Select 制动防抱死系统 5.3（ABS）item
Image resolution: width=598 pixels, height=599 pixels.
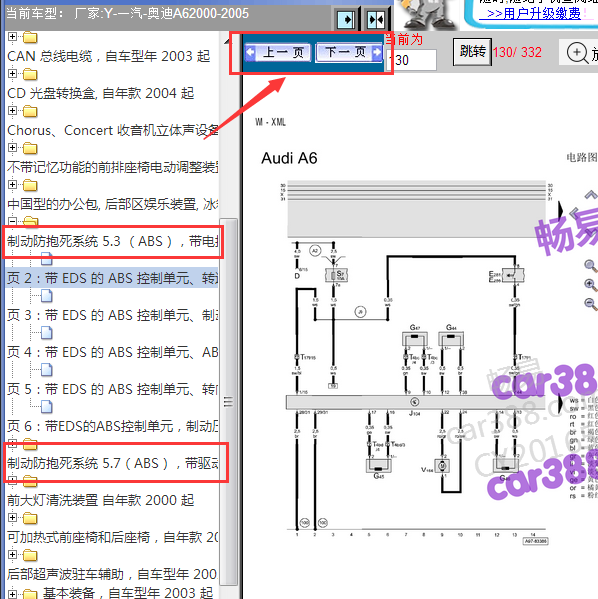click(113, 241)
